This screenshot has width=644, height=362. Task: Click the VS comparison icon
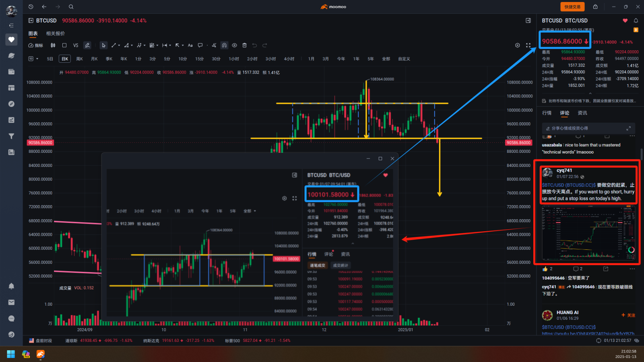(75, 45)
